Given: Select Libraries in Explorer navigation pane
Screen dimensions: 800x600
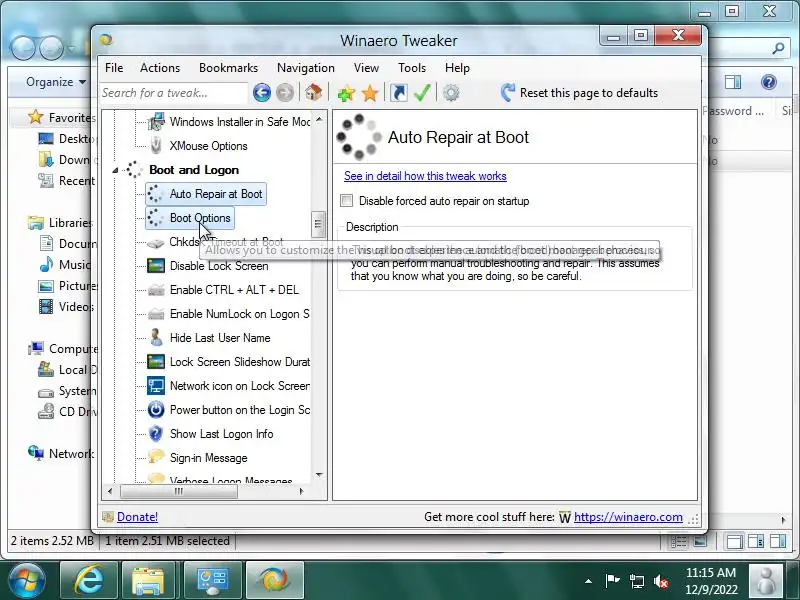Looking at the screenshot, I should [60, 223].
